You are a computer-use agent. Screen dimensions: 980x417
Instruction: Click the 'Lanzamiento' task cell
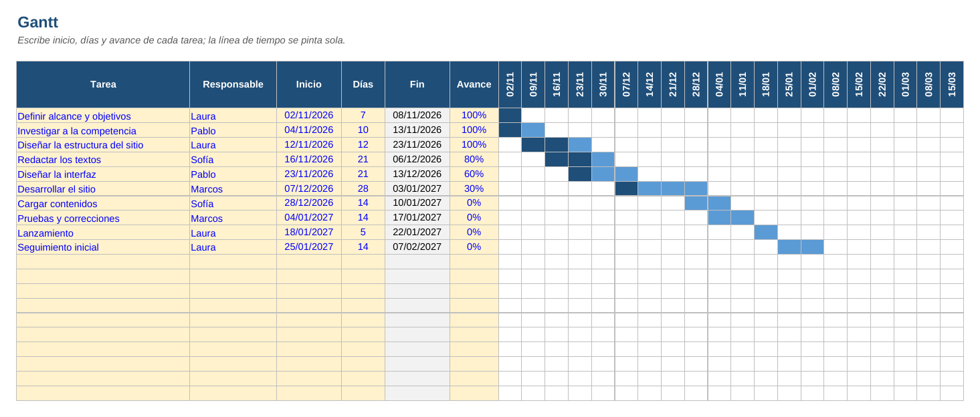tap(103, 233)
